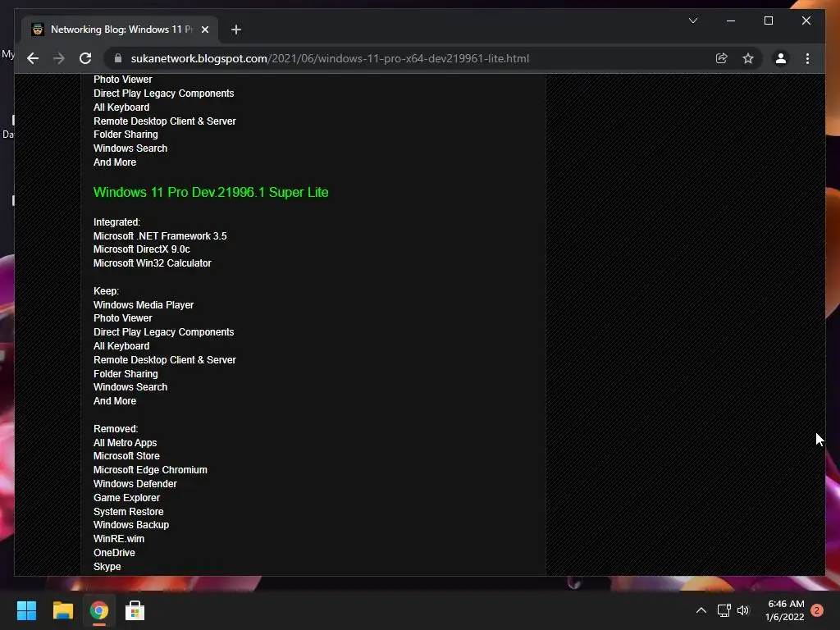
Task: Bookmark this page with star
Action: [748, 58]
